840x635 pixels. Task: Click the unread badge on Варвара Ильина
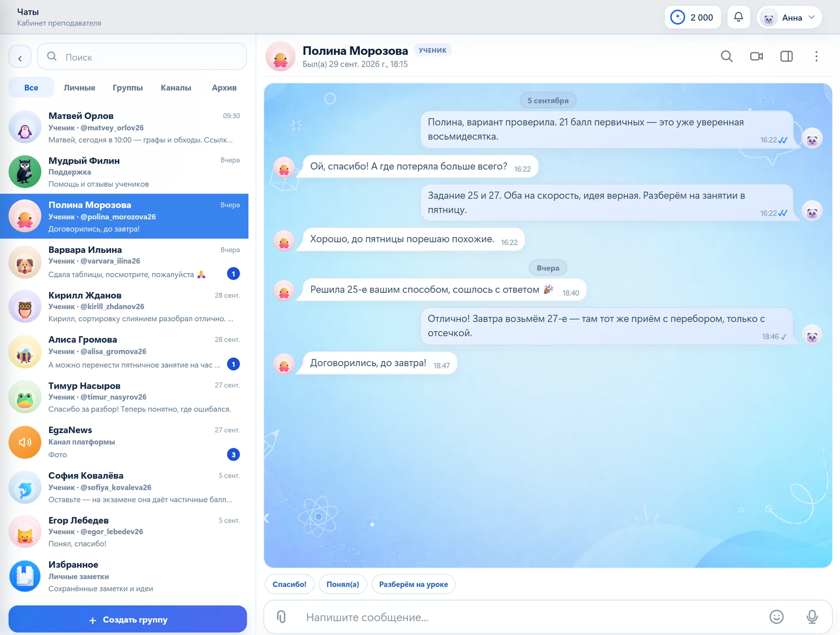coord(233,274)
